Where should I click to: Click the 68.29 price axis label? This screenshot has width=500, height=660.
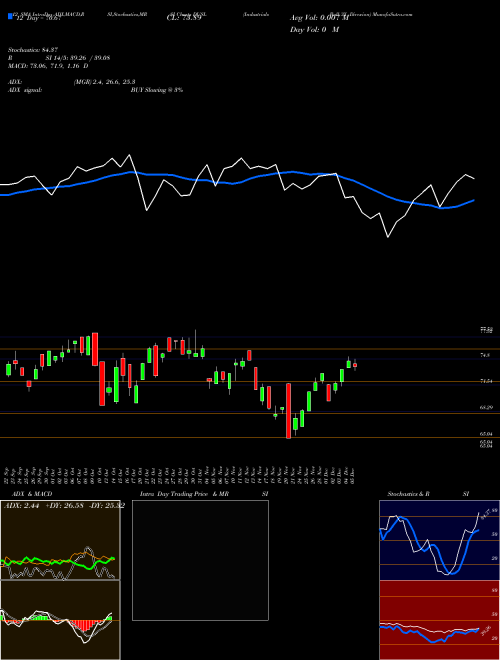487,407
